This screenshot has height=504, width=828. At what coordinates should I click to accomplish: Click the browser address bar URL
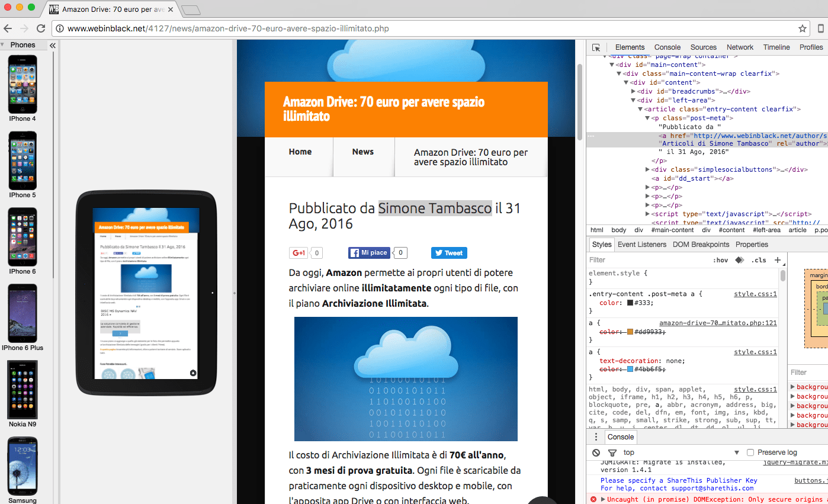(x=228, y=28)
